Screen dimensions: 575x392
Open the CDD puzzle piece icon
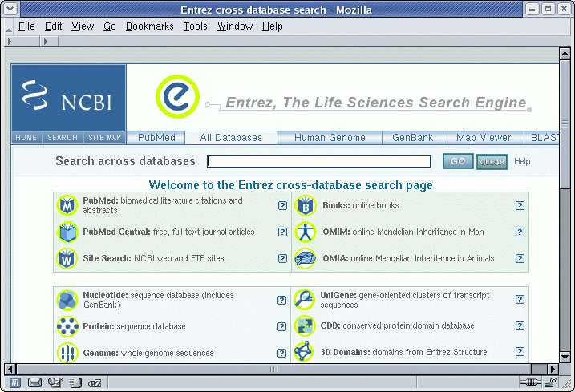click(x=305, y=325)
